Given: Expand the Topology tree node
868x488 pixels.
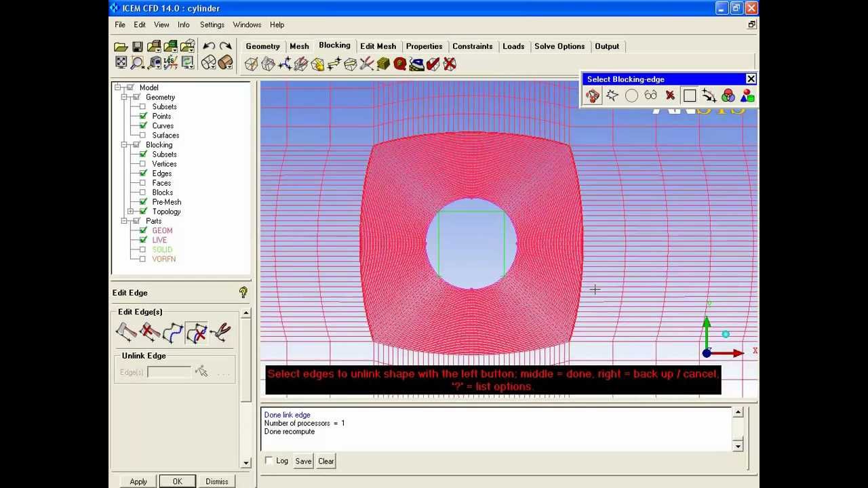Looking at the screenshot, I should (x=131, y=211).
